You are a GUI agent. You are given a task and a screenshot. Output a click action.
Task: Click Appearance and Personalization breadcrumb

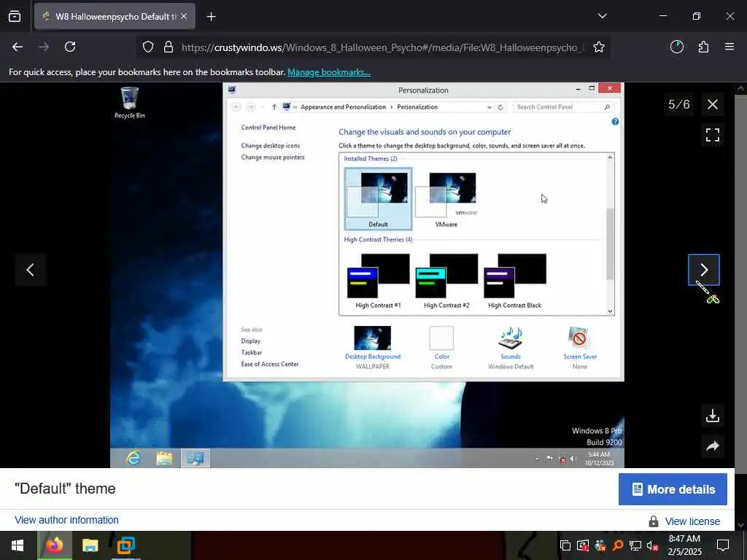tap(343, 106)
